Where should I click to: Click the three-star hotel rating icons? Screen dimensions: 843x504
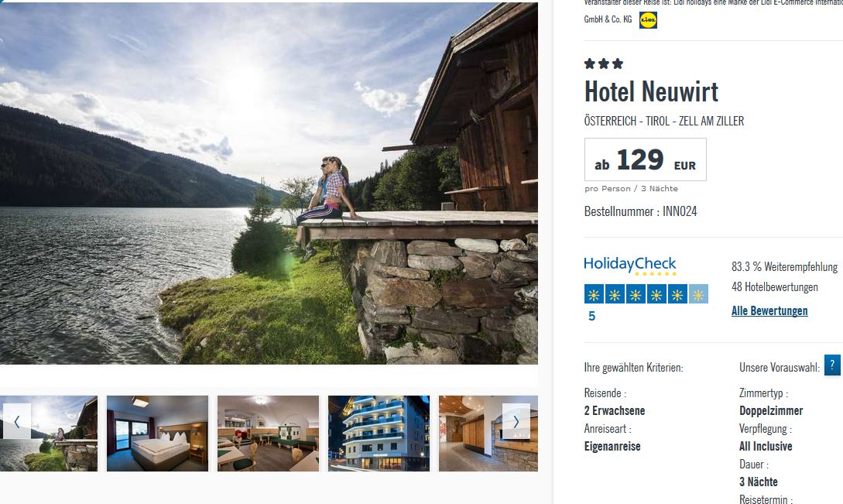(x=604, y=64)
